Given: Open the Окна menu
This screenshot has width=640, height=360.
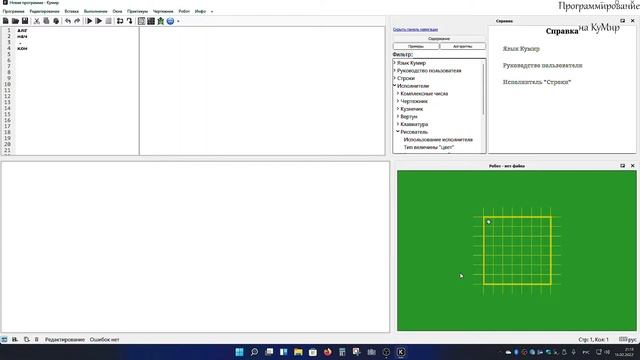Looking at the screenshot, I should pos(118,11).
